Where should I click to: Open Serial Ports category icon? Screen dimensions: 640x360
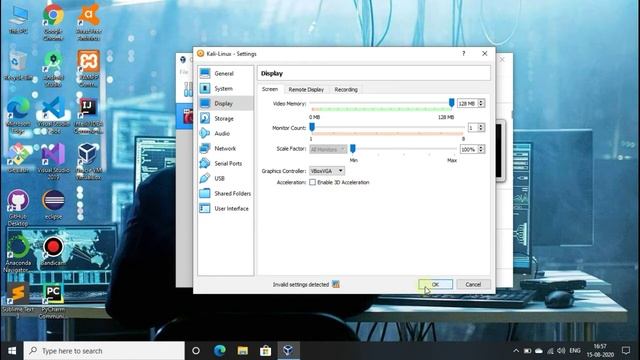click(x=205, y=163)
